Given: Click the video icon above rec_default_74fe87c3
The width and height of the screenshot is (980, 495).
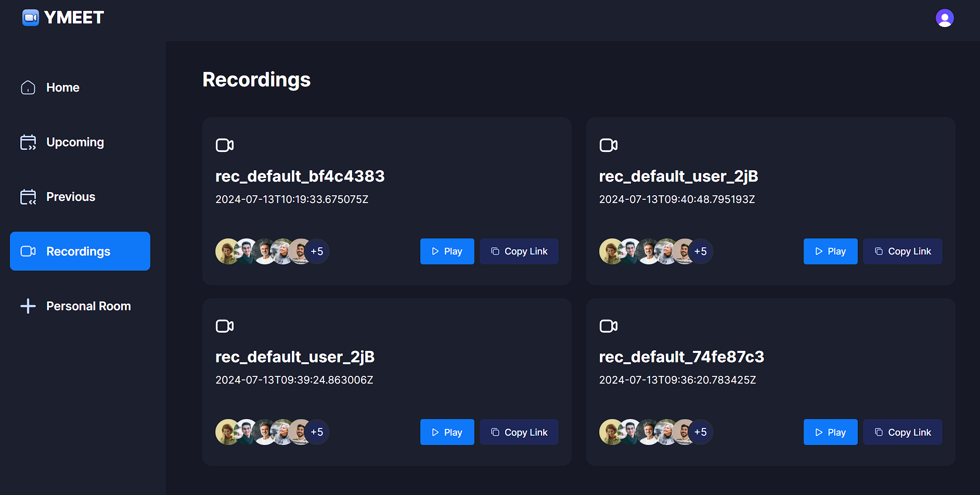Looking at the screenshot, I should [609, 326].
